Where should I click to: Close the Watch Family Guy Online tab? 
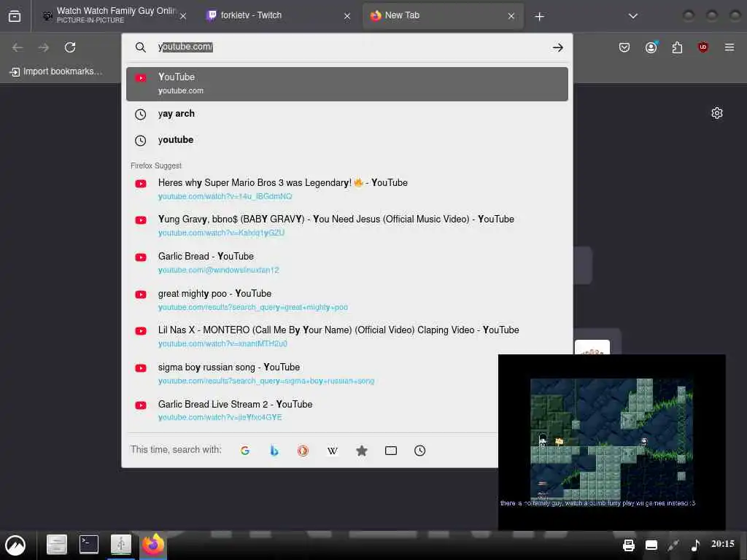(x=183, y=16)
